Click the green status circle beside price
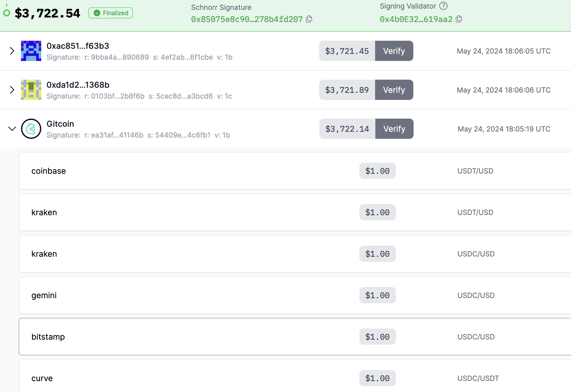 7,13
